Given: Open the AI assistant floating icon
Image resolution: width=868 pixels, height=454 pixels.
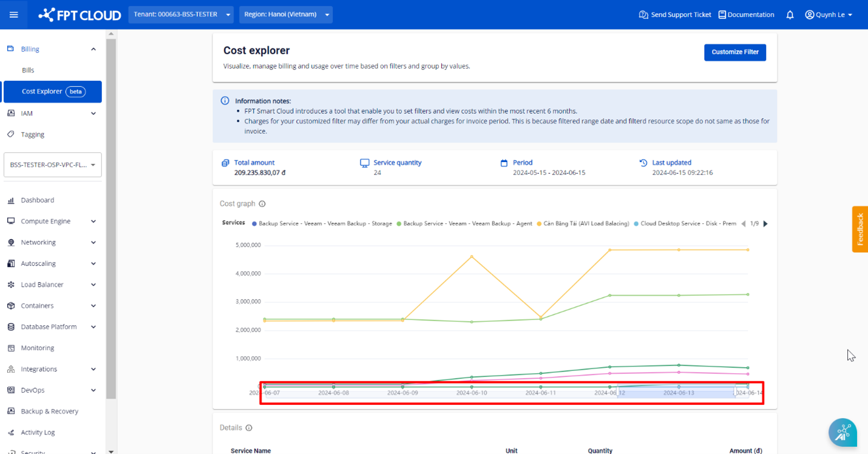Looking at the screenshot, I should point(843,432).
